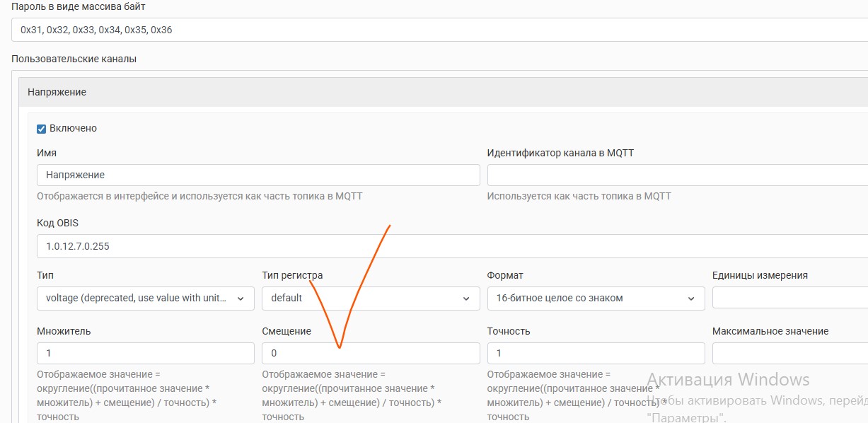
Task: Open the Формат dropdown
Action: tap(596, 298)
